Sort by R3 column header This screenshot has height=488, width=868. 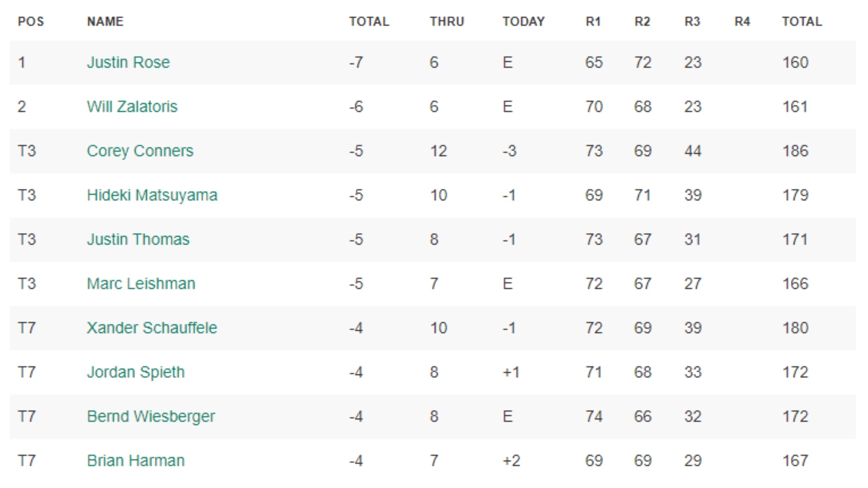pos(692,21)
